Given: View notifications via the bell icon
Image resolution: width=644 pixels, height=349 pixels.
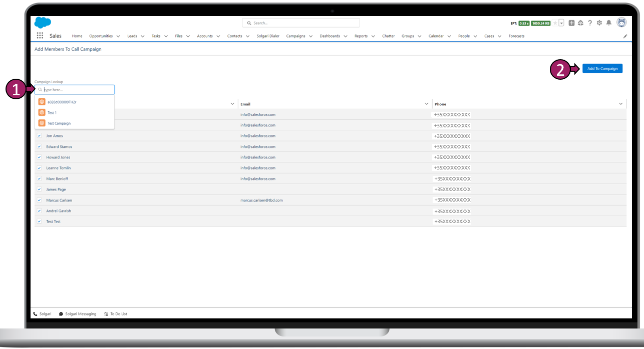Looking at the screenshot, I should click(x=609, y=23).
